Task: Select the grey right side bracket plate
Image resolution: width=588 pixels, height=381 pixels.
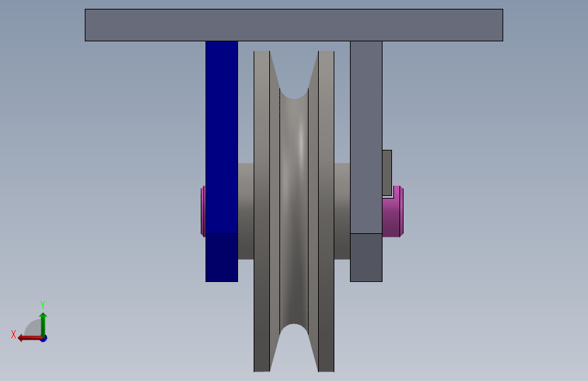Action: [x=366, y=161]
